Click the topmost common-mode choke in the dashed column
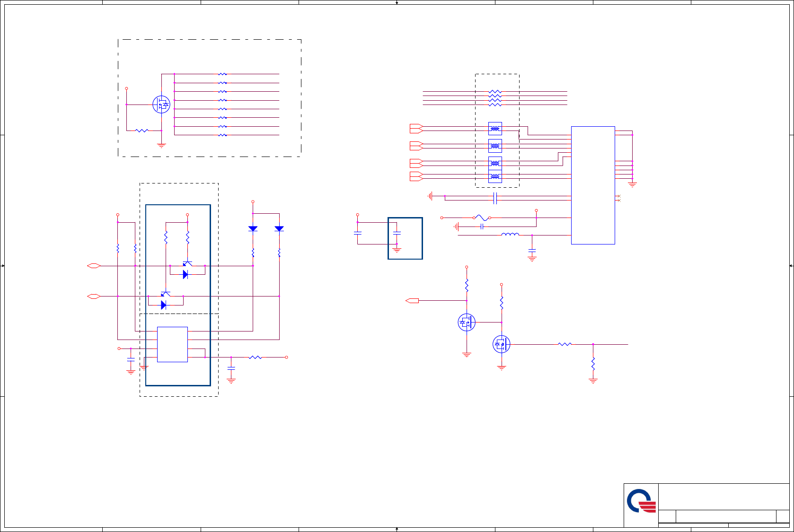This screenshot has width=794, height=532. pos(495,128)
